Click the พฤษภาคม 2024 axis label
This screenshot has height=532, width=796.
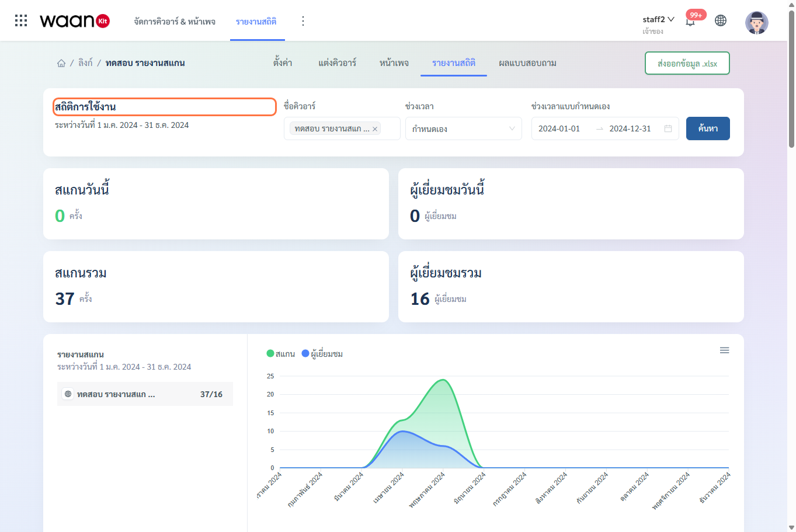click(x=427, y=489)
